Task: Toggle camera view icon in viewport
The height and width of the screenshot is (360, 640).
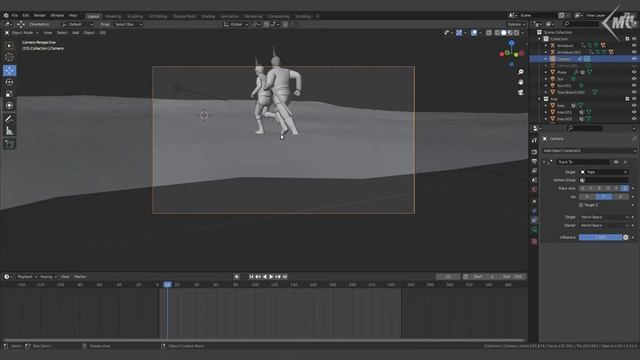Action: point(521,93)
